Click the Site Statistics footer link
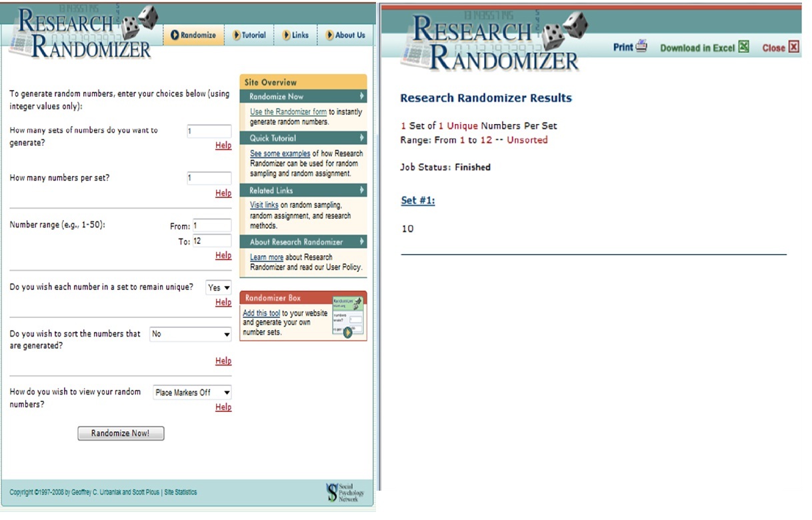Image resolution: width=812 pixels, height=520 pixels. (181, 493)
